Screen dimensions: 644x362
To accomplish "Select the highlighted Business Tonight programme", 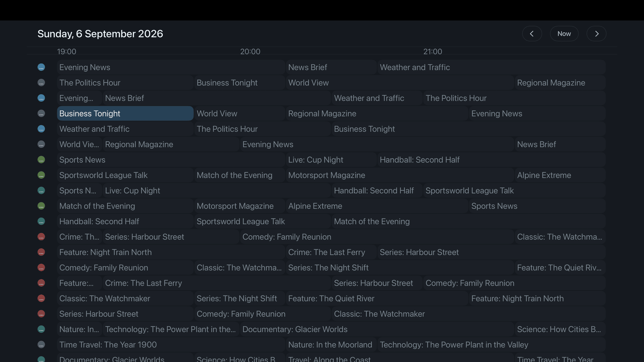I will click(125, 113).
